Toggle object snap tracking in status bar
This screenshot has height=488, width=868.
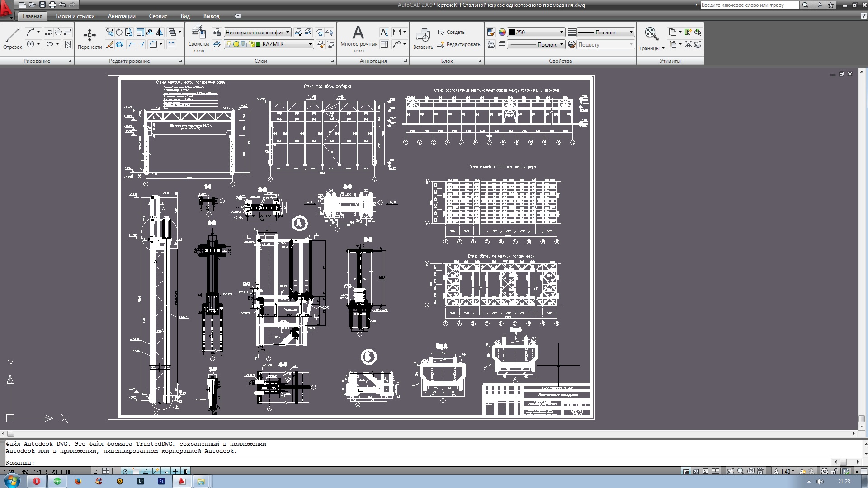tap(146, 471)
